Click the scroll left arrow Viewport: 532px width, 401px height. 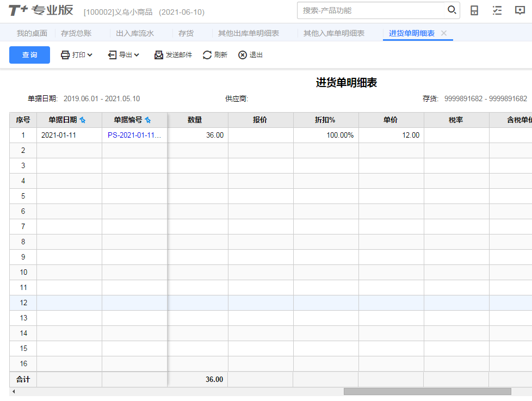pyautogui.click(x=14, y=392)
